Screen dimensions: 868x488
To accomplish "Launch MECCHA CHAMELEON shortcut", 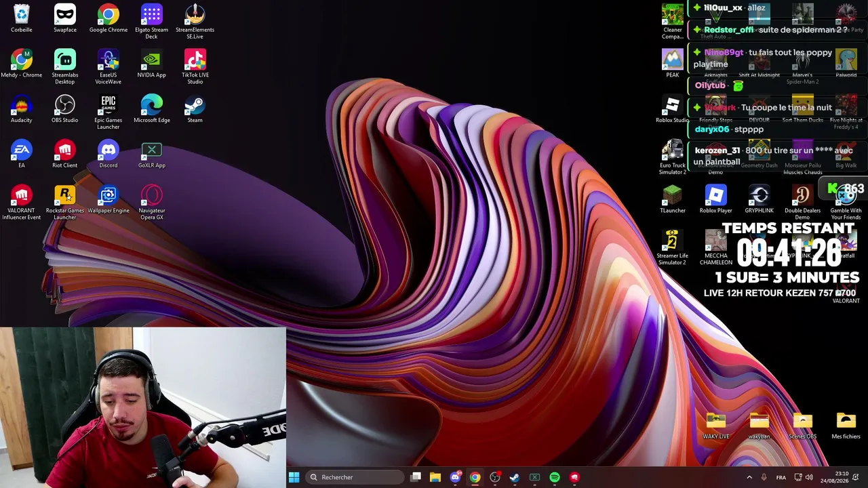I will (716, 247).
